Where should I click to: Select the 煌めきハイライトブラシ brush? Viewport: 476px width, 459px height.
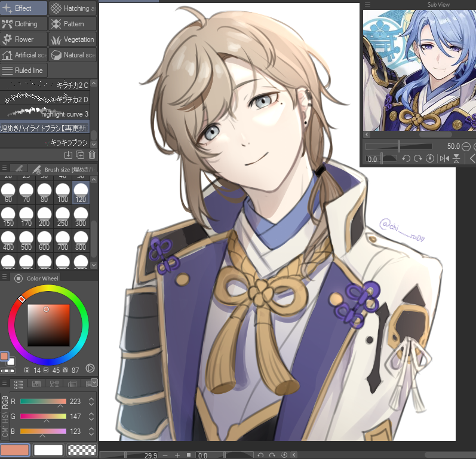pyautogui.click(x=45, y=128)
